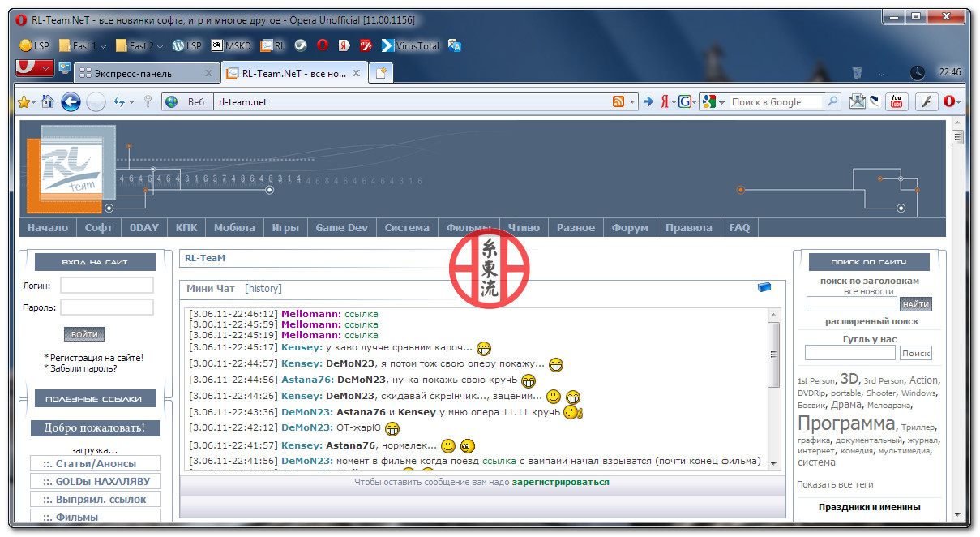Click the blue Go arrow button
The height and width of the screenshot is (537, 980).
pos(648,101)
